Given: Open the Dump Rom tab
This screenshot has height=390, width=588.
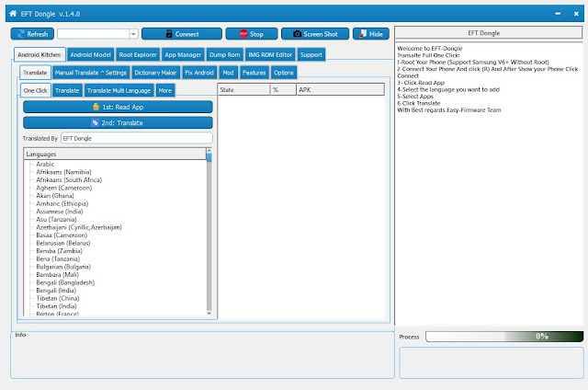Looking at the screenshot, I should click(x=224, y=55).
